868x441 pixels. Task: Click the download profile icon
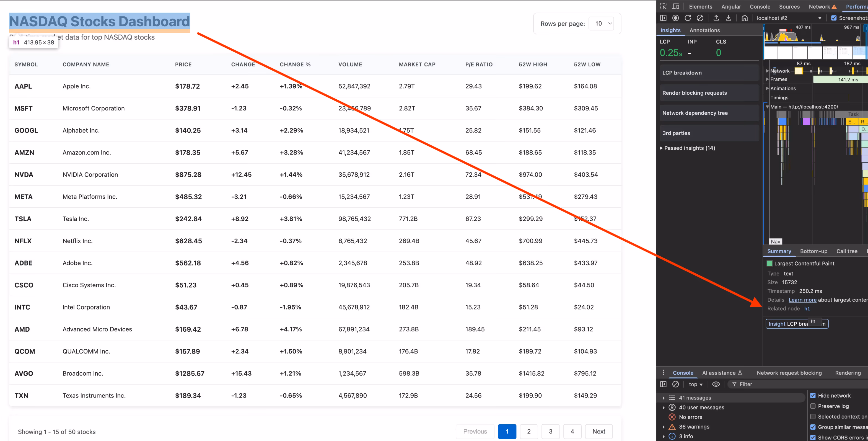pyautogui.click(x=728, y=18)
